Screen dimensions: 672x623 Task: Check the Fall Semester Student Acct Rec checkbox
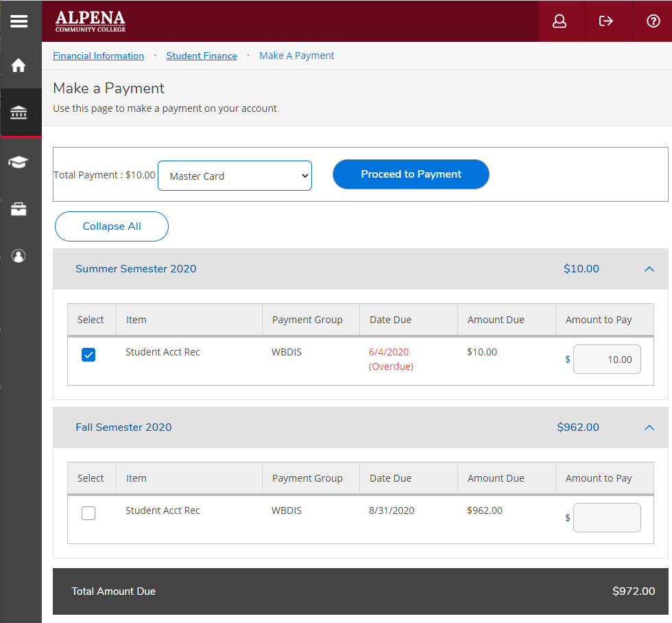[88, 513]
